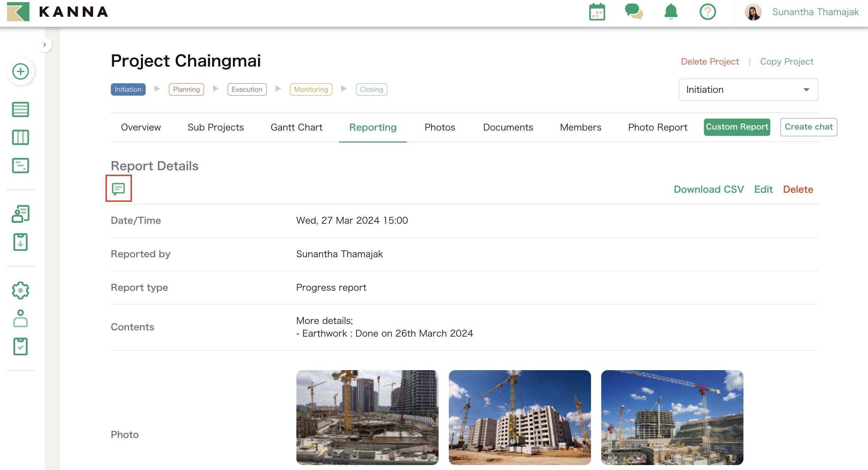Click the notification bell icon
Screen dimensions: 868x470
671,12
